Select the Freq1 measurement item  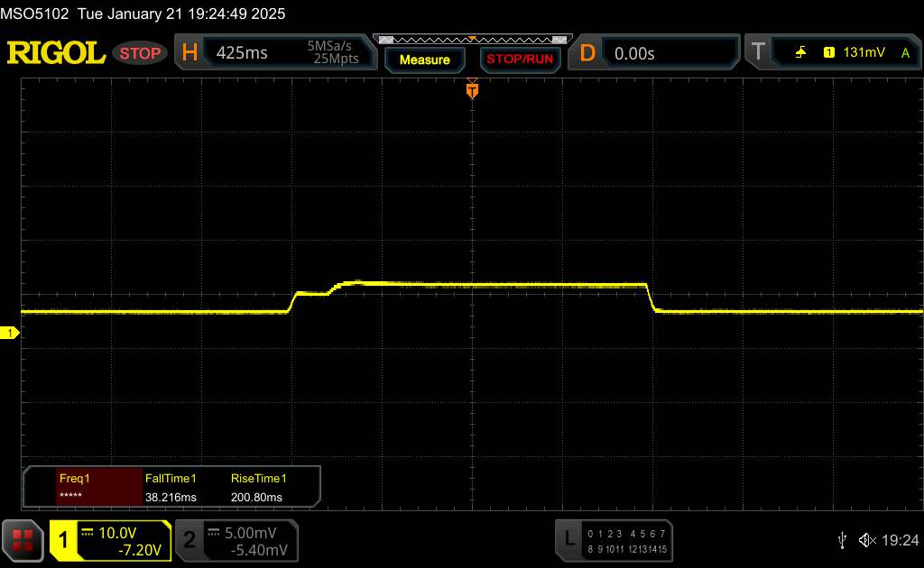[83, 488]
